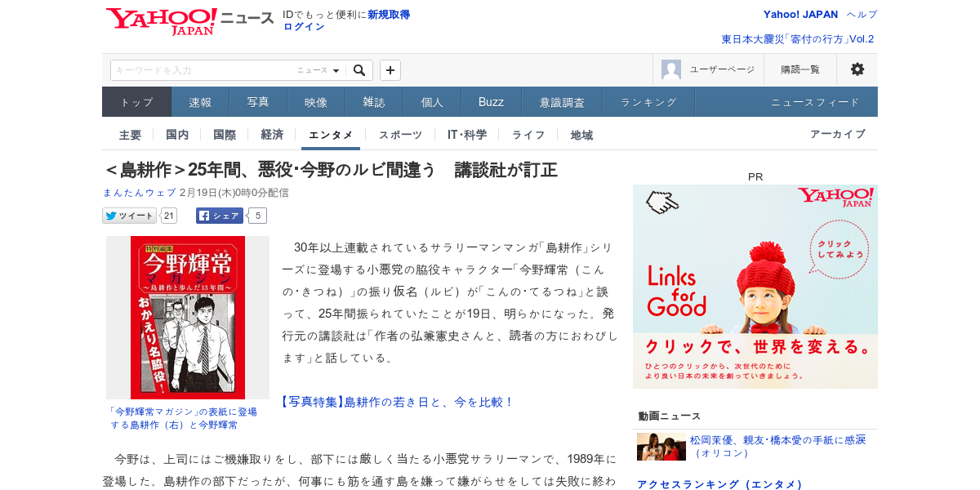Open the 意識調査 tab
Image resolution: width=980 pixels, height=490 pixels.
562,102
